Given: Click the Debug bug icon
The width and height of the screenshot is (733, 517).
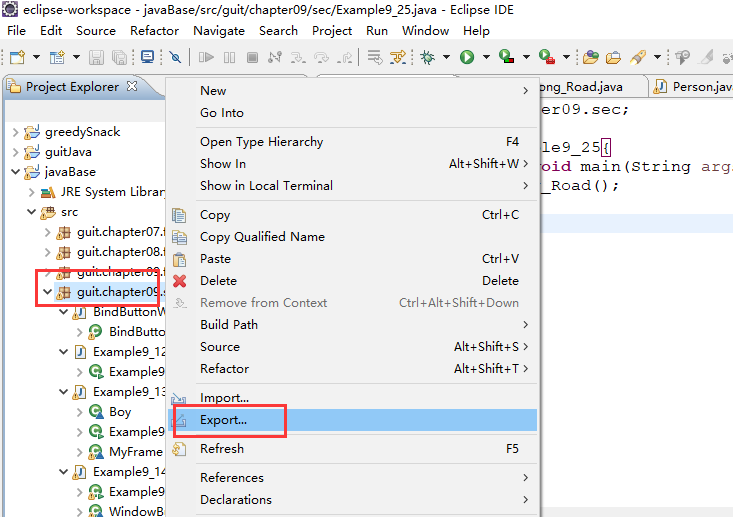Looking at the screenshot, I should coord(427,57).
